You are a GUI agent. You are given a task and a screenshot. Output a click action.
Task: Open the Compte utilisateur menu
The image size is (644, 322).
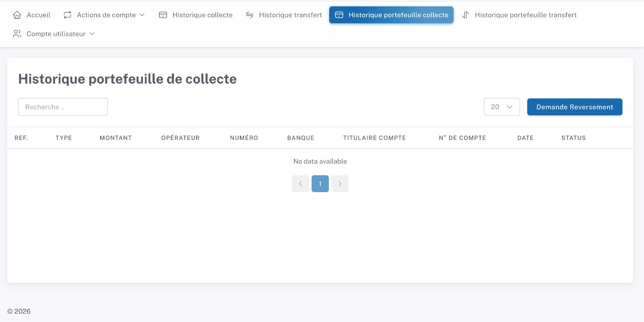54,34
